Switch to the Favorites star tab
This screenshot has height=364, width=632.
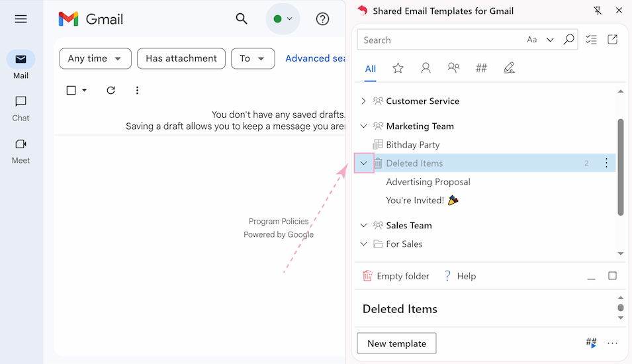click(x=398, y=68)
